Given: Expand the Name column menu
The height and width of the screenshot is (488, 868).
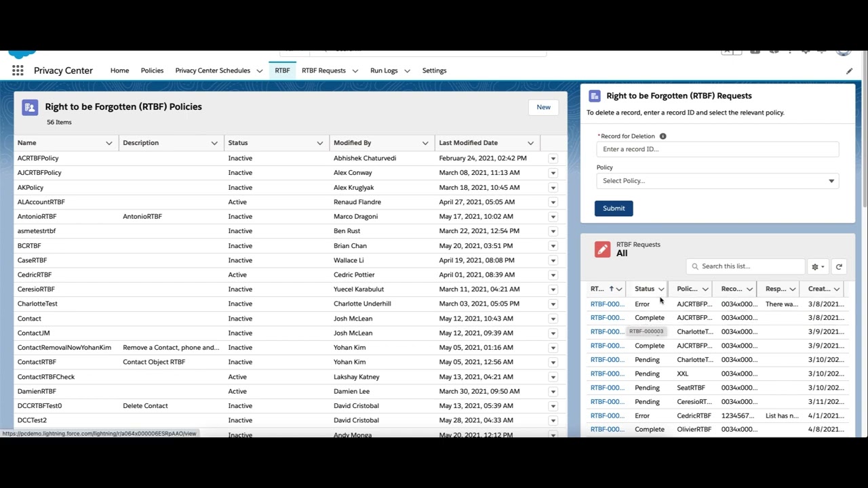Looking at the screenshot, I should pos(108,143).
